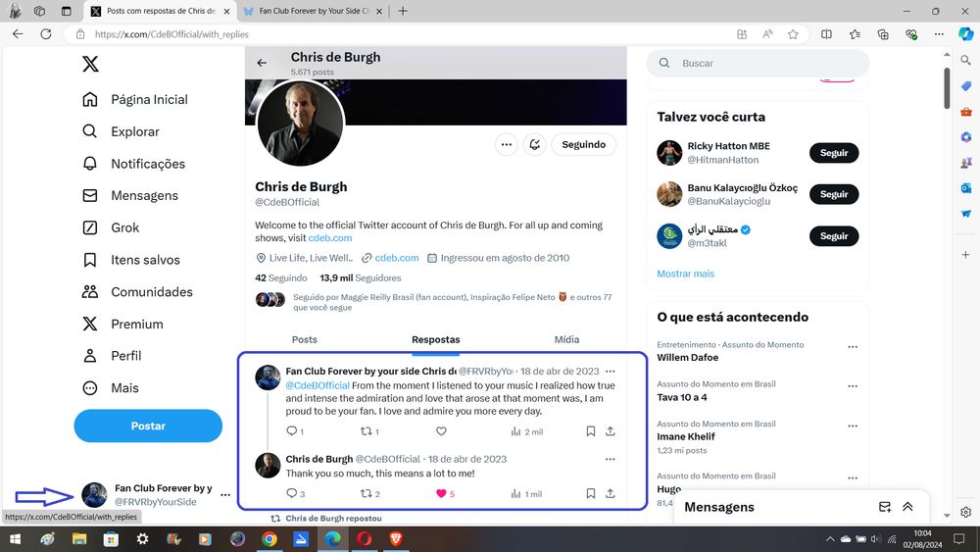This screenshot has width=980, height=552.
Task: Reply to the Fan Club post
Action: pyautogui.click(x=294, y=431)
